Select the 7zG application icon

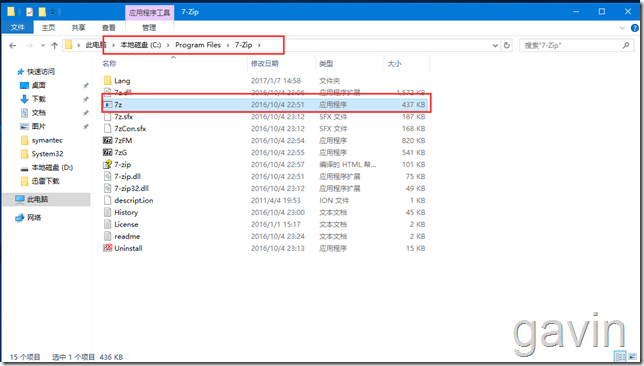108,152
